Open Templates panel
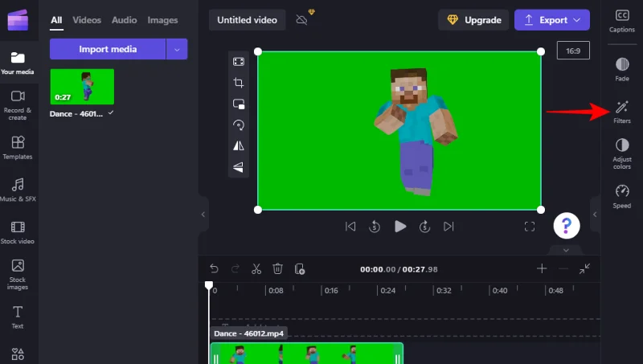 click(18, 148)
